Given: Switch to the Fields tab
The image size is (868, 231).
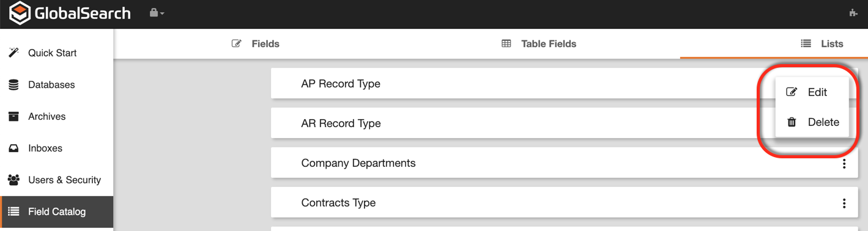Looking at the screenshot, I should [256, 44].
